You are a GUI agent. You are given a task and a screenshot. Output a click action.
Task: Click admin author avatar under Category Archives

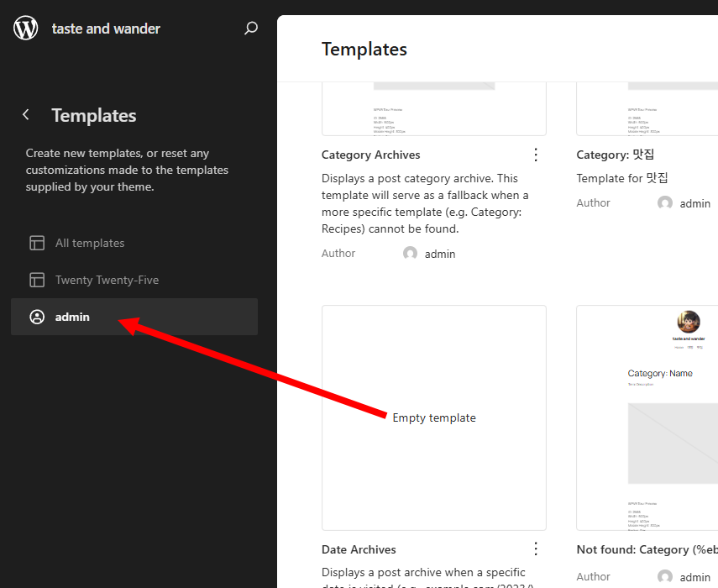[410, 253]
